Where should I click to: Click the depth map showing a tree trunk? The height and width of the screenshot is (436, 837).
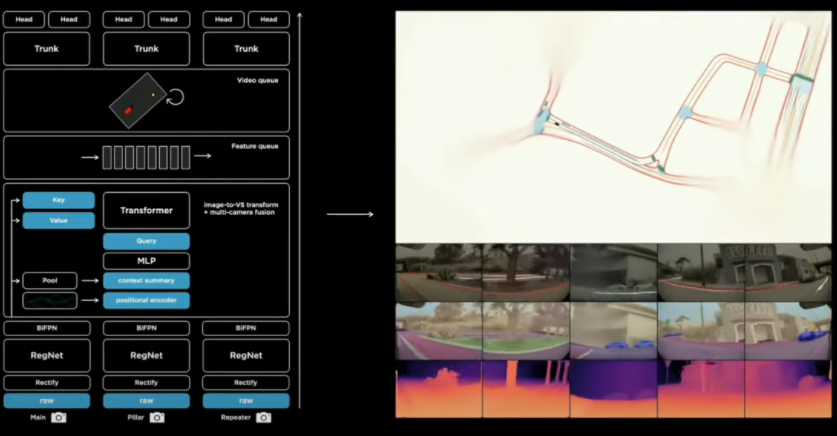(x=526, y=389)
